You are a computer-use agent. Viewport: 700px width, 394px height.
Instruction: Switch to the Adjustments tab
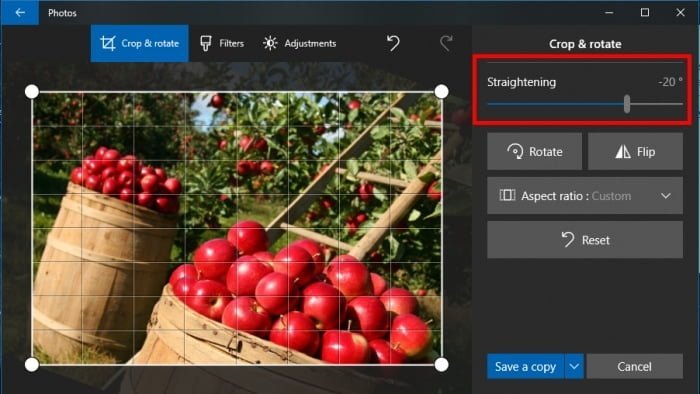tap(300, 43)
